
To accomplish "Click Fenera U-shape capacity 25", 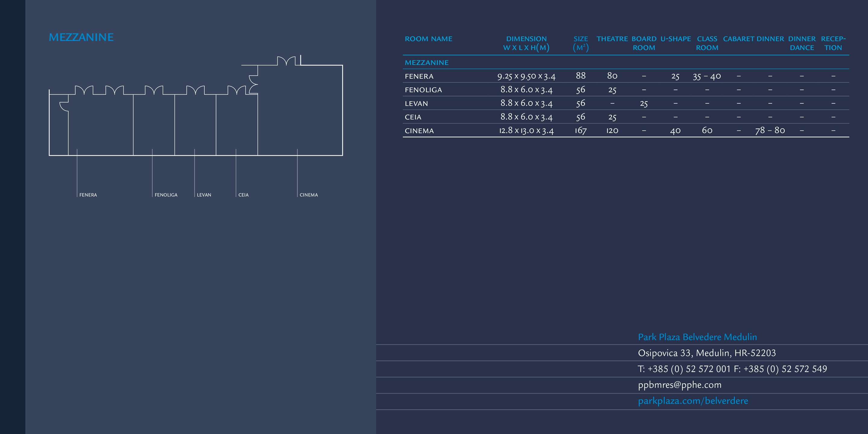I will point(675,77).
